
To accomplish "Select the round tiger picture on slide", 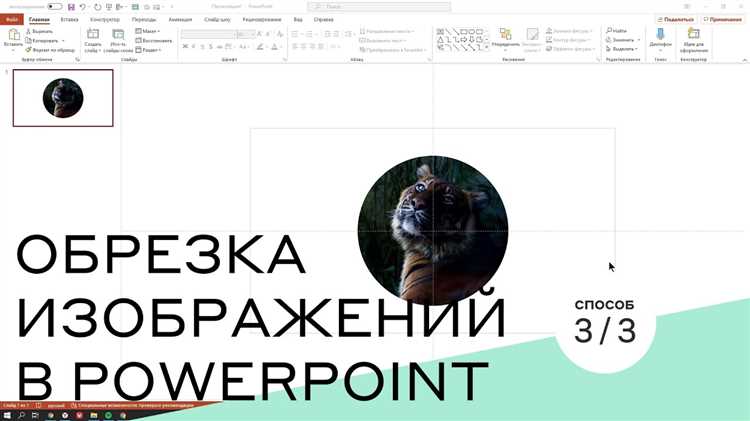I will coord(433,231).
